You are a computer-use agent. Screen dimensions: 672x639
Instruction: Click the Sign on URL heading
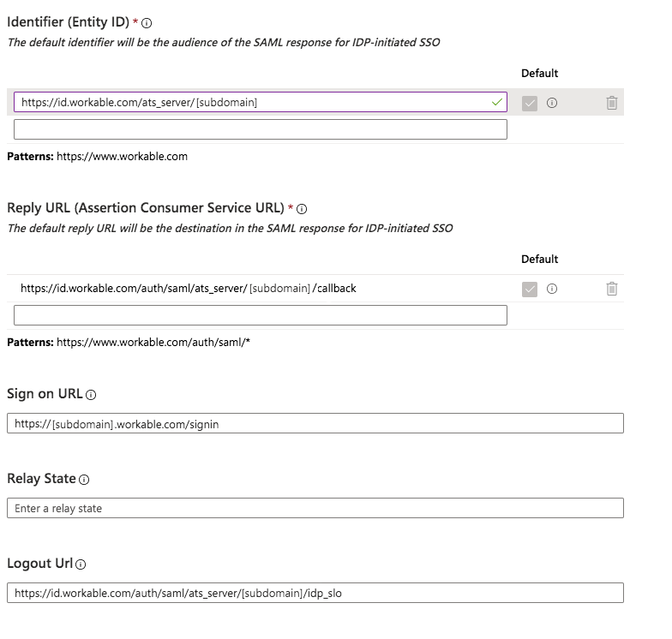(x=45, y=394)
